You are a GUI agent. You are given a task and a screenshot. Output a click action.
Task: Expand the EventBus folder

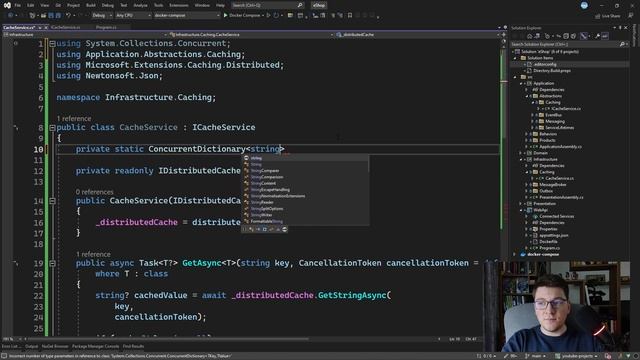click(533, 115)
